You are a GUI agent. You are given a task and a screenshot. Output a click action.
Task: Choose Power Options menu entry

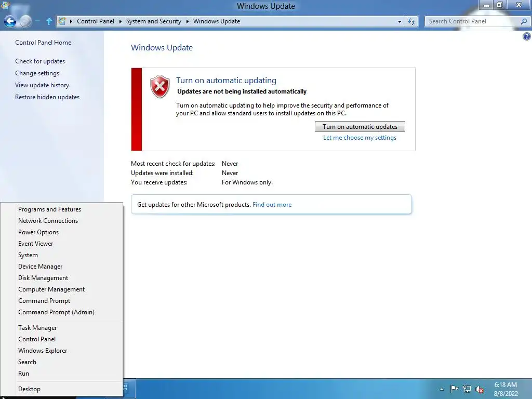point(38,232)
